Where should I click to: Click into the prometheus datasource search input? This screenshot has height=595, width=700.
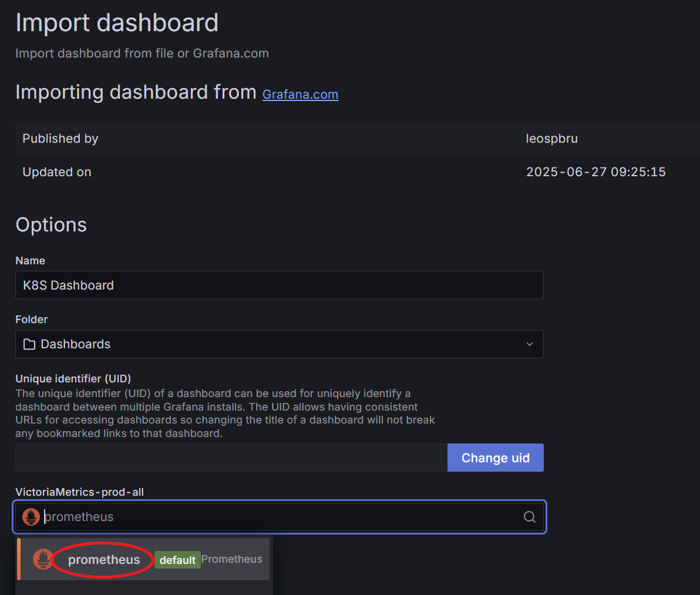coord(282,517)
